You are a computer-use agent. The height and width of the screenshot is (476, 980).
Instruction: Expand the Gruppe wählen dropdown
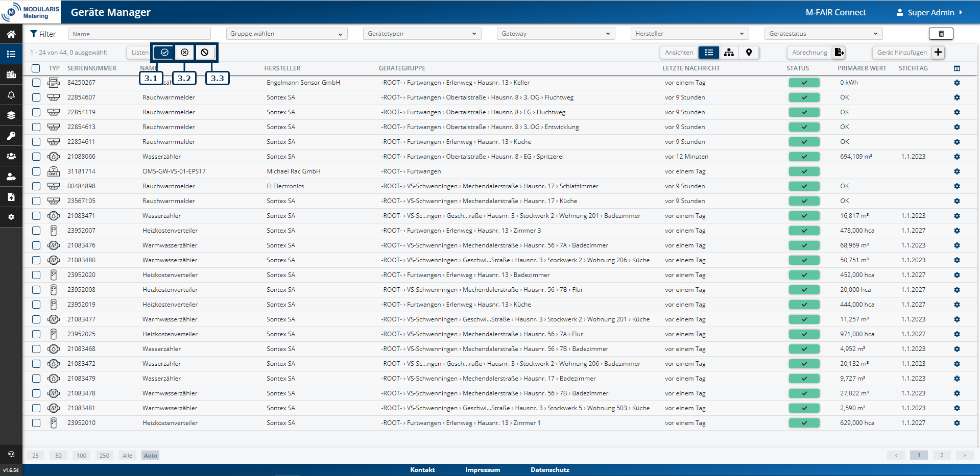[286, 34]
